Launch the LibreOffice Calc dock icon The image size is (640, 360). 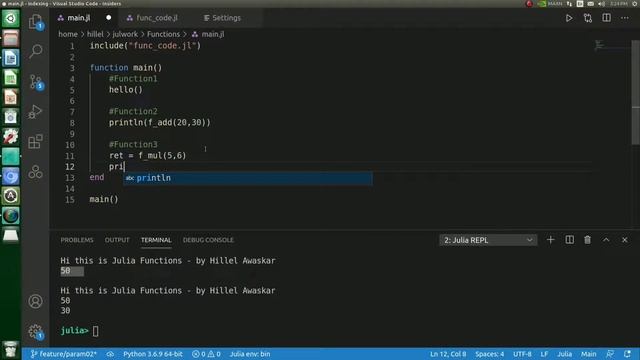coord(11,78)
